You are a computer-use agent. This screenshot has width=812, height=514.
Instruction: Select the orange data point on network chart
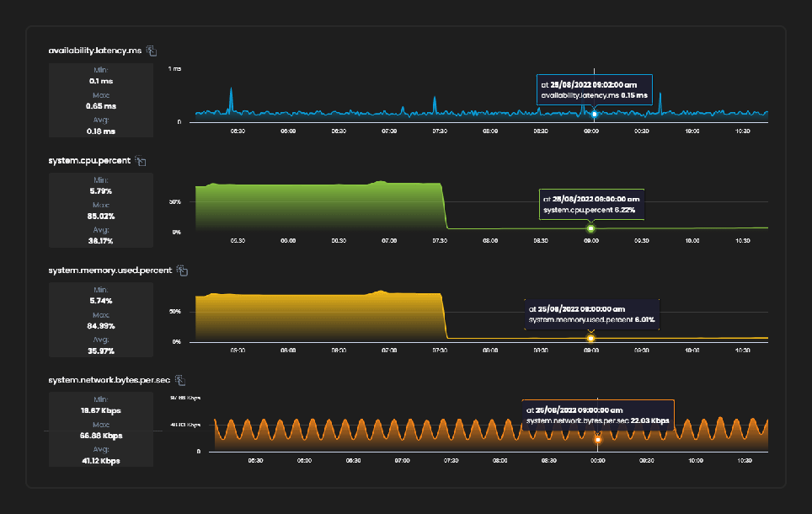coord(597,439)
